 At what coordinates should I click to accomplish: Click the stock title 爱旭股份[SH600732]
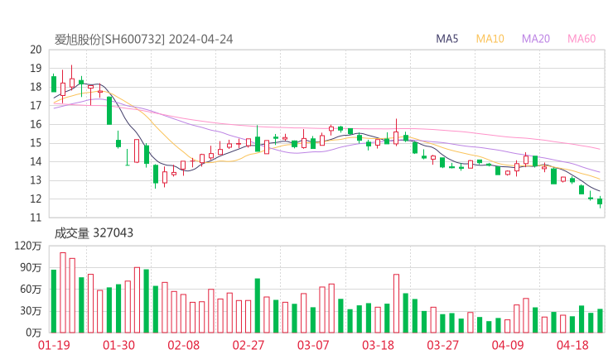tap(109, 40)
